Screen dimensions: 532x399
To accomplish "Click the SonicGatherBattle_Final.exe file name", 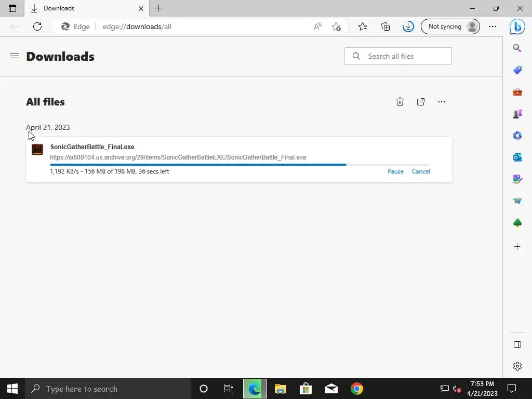I will pos(92,147).
